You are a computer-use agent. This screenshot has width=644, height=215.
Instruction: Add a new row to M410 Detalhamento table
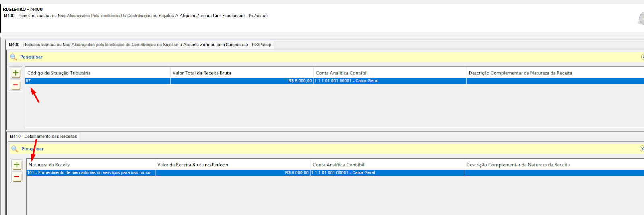point(17,164)
